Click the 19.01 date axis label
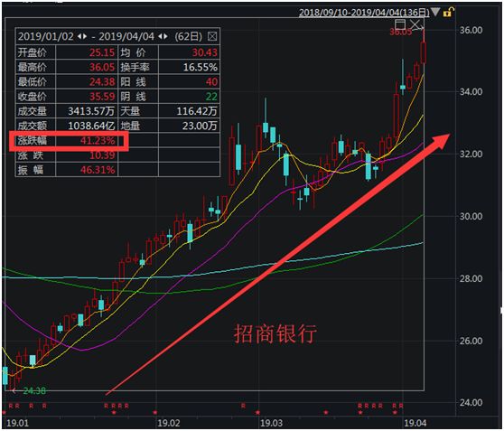504x431 pixels. [17, 423]
